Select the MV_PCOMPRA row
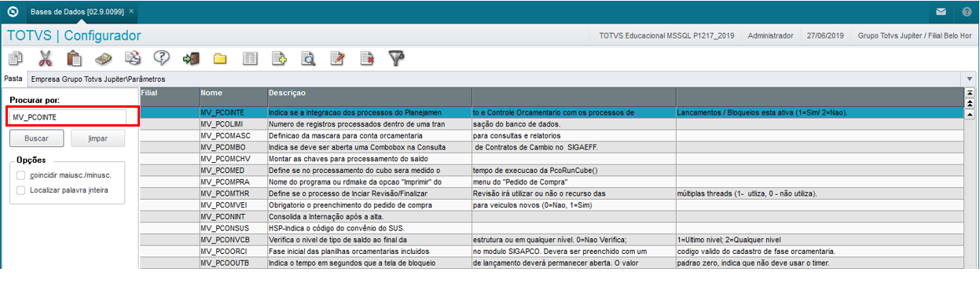Image resolution: width=980 pixels, height=287 pixels. [x=552, y=181]
